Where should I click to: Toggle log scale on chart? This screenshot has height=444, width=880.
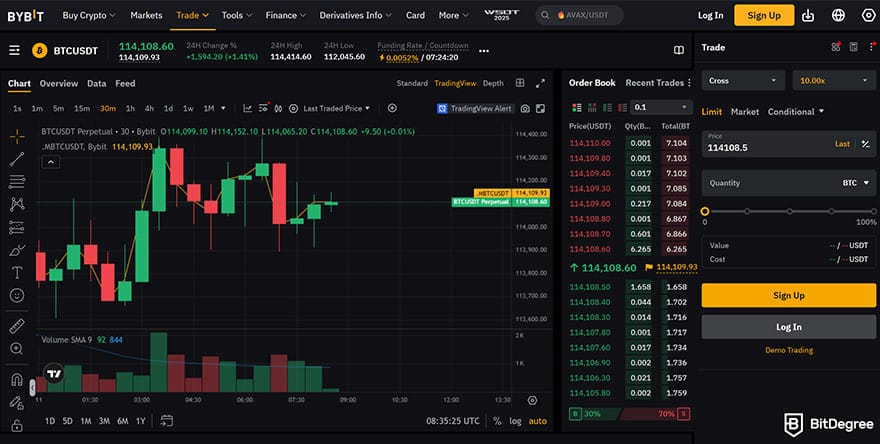coord(515,421)
